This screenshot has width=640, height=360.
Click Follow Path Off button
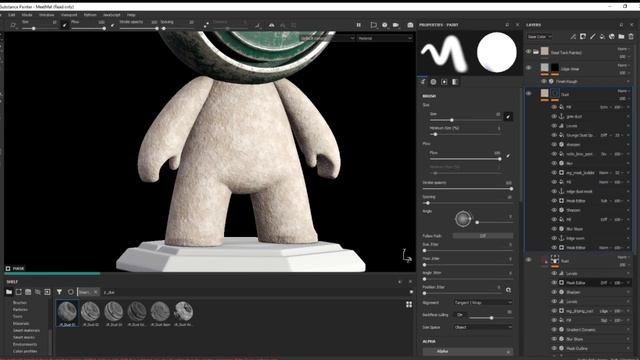coord(483,236)
